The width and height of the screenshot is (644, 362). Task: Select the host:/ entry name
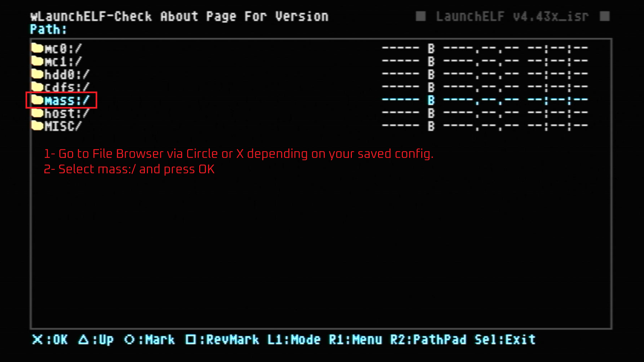tap(67, 113)
